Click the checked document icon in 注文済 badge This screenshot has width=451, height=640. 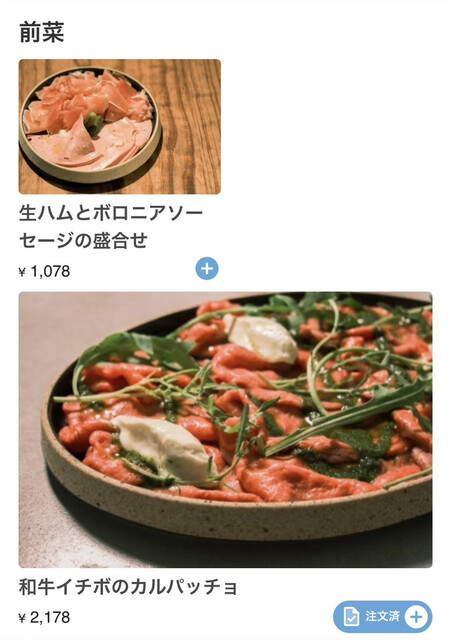point(351,617)
